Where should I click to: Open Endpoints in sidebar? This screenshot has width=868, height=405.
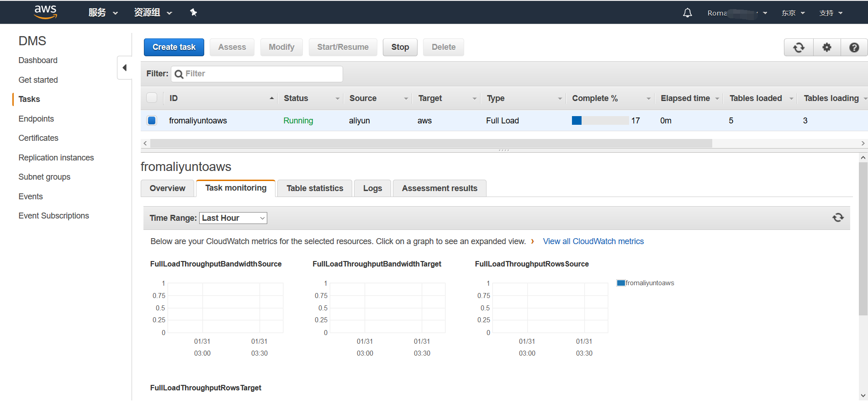point(36,119)
